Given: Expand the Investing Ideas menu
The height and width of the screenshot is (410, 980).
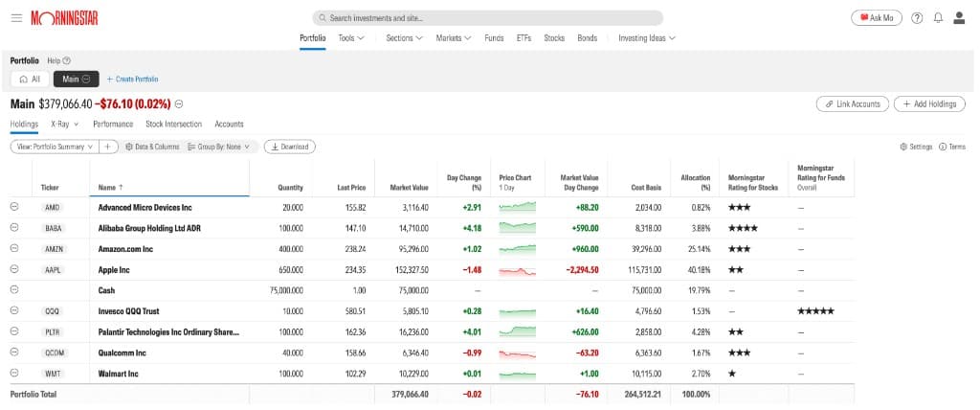Looking at the screenshot, I should pyautogui.click(x=647, y=38).
